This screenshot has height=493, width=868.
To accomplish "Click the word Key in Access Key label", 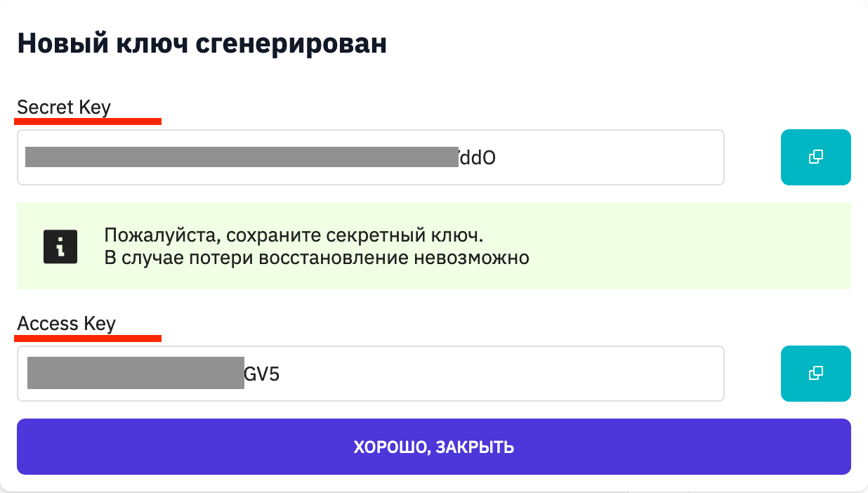I will point(99,324).
